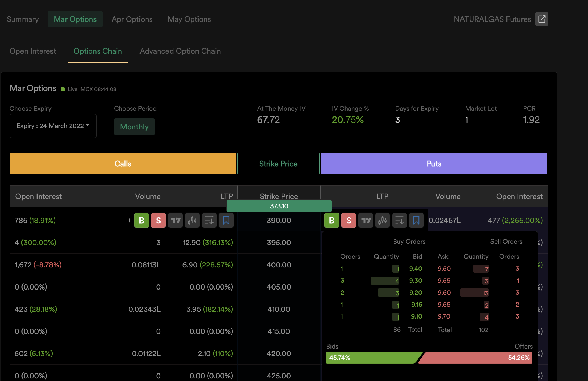The height and width of the screenshot is (381, 588).
Task: Switch to the Apr Options tab
Action: point(132,19)
